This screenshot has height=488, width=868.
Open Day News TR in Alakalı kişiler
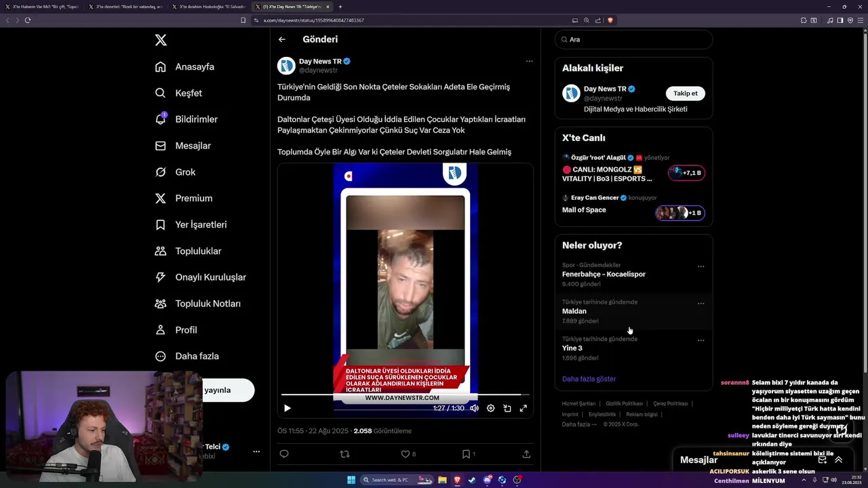click(609, 89)
